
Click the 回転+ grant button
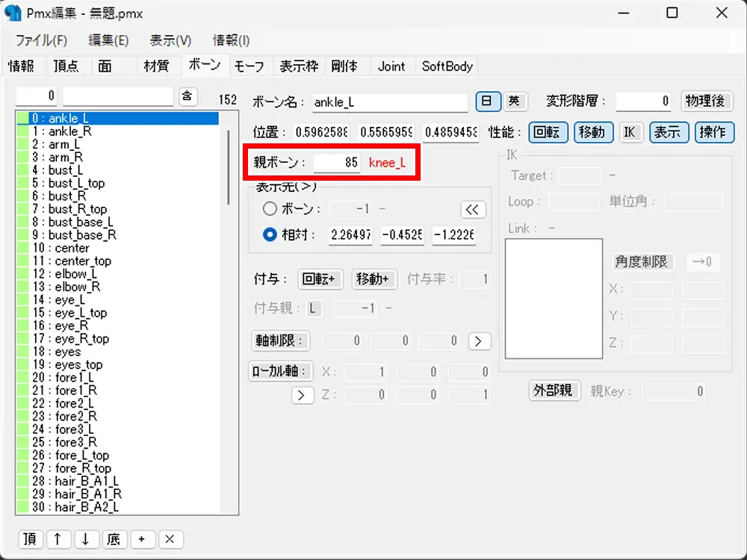pos(321,279)
